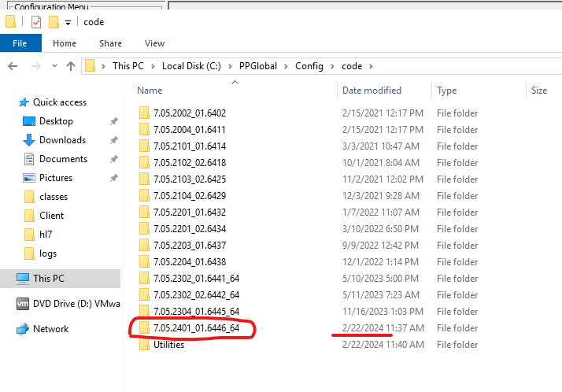The height and width of the screenshot is (392, 562).
Task: Click the New Folder quick access icon
Action: coord(54,22)
